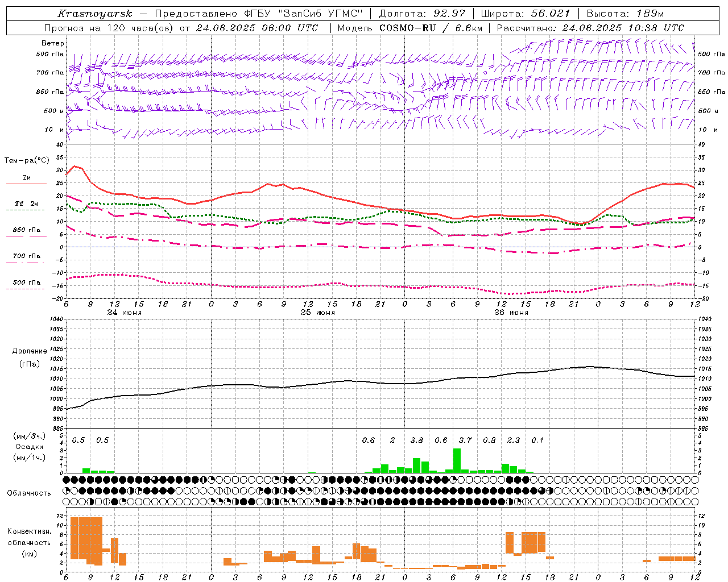This screenshot has height=582, width=728.
Task: Click the tallest green precipitation bar
Action: 457,461
